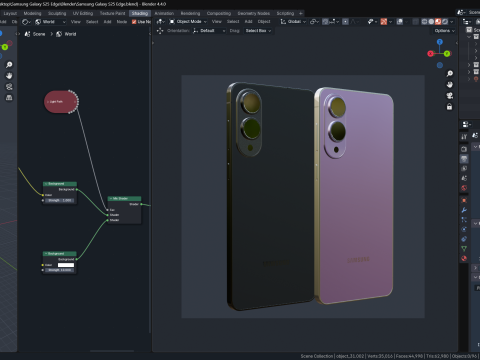Click green Y axis on viewport gizmo
Viewport: 480px width, 360px height.
[x=447, y=53]
